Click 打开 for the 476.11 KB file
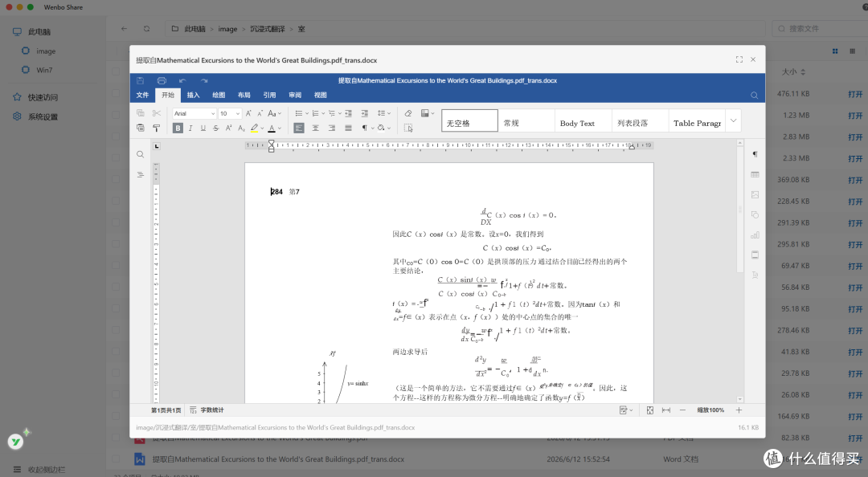Screen dimensions: 868x477 855,94
